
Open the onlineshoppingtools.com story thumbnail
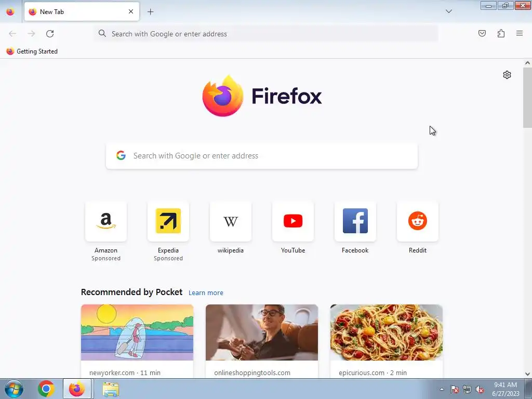pyautogui.click(x=262, y=332)
